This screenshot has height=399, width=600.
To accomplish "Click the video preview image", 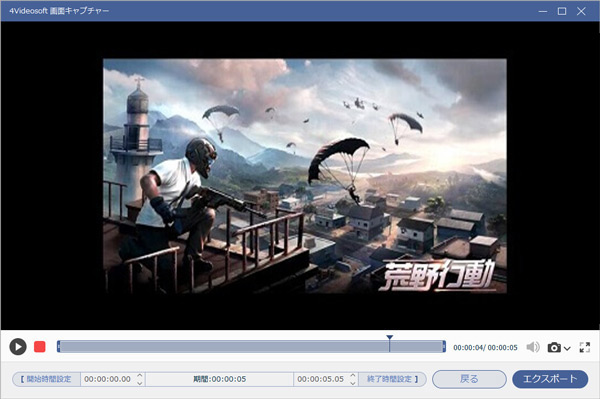I will 305,176.
